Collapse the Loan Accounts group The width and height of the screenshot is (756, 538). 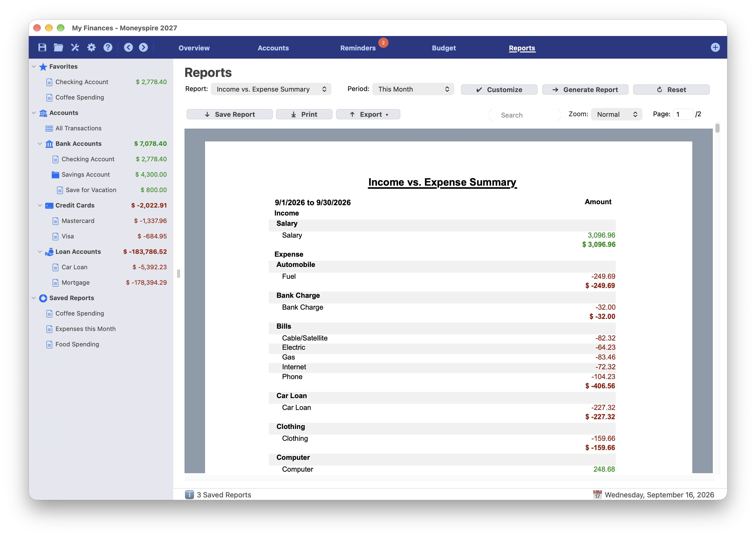coord(40,252)
